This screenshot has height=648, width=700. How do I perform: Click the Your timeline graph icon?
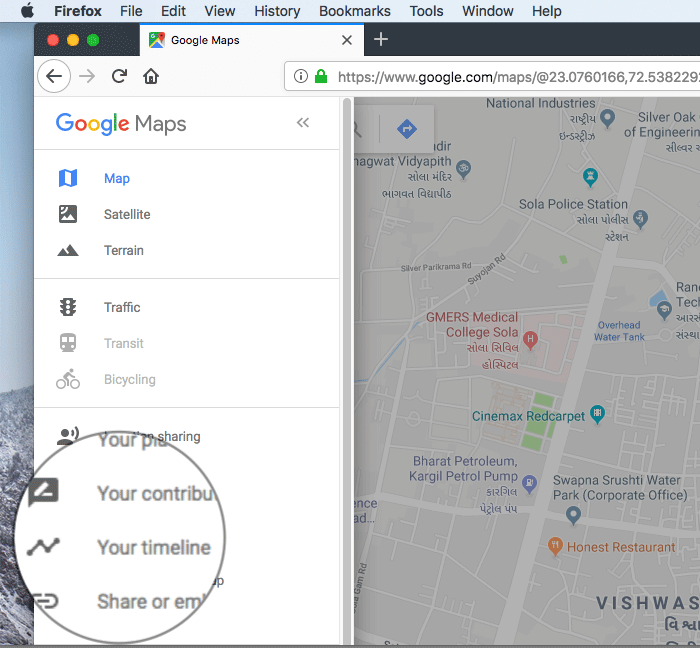point(43,547)
